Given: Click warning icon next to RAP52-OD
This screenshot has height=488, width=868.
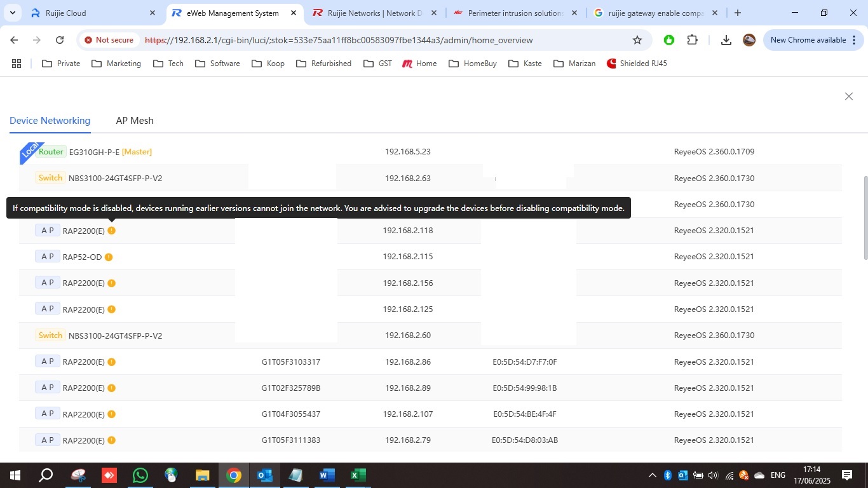Looking at the screenshot, I should (109, 257).
